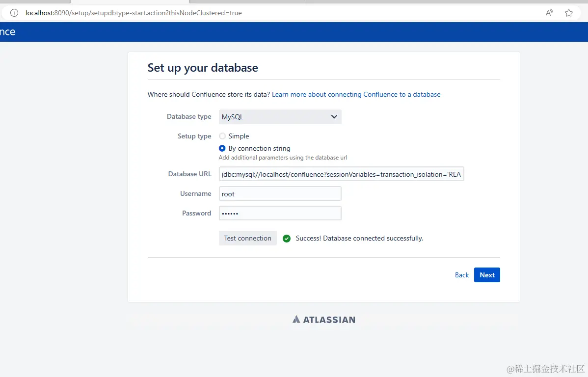Image resolution: width=588 pixels, height=377 pixels.
Task: Open the Database type dropdown
Action: (x=280, y=117)
